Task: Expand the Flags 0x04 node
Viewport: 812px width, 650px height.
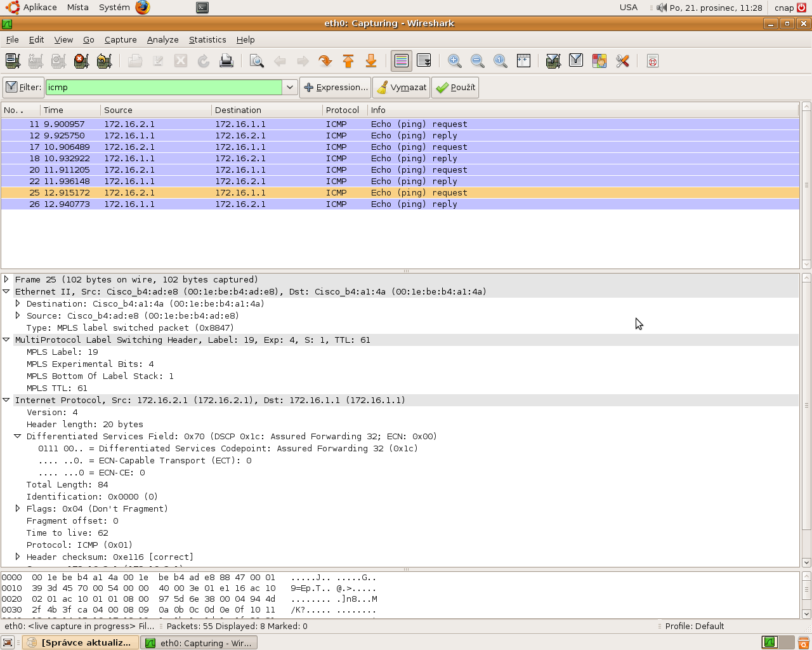Action: 18,508
